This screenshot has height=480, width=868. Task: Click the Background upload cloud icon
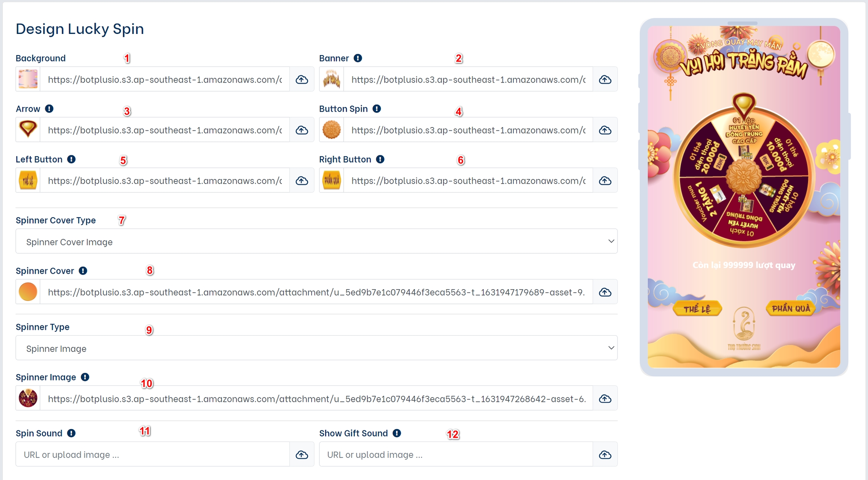point(301,80)
